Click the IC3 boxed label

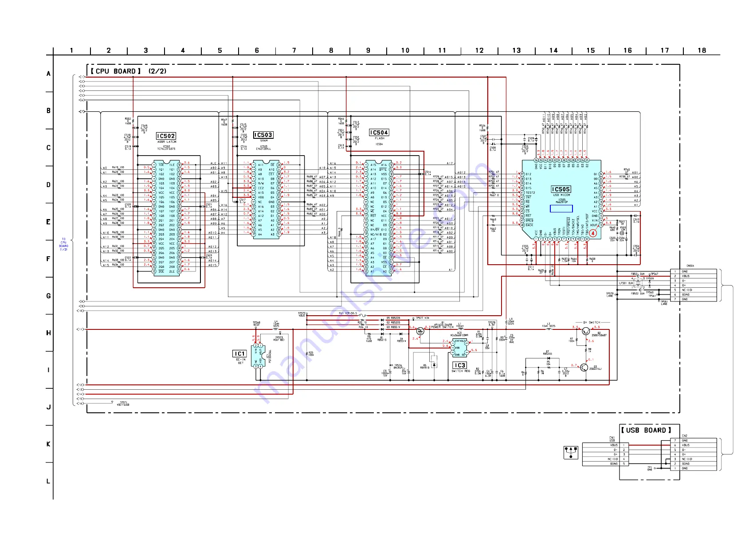coord(459,365)
